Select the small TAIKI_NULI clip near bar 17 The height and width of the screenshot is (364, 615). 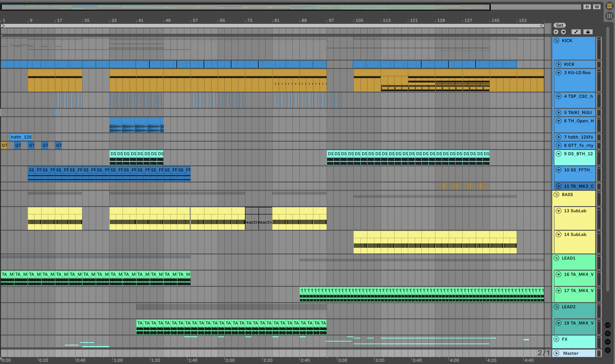pos(54,112)
